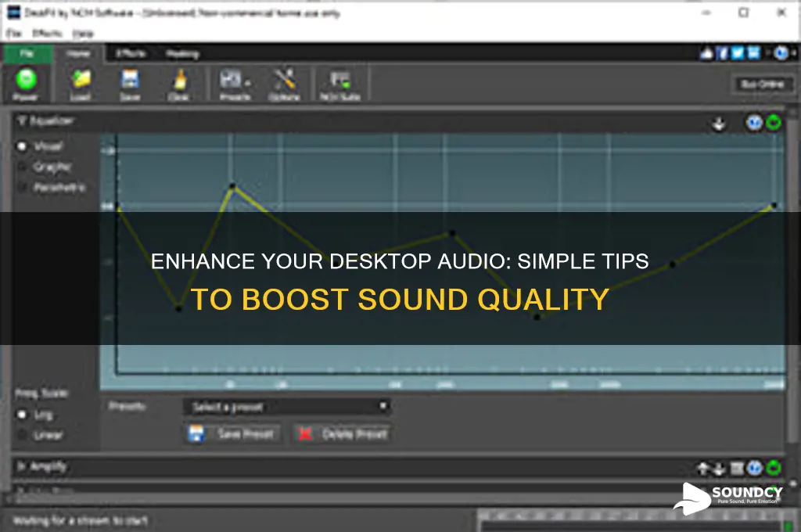Click the blue square icon after Twitter
Viewport: 801px width, 532px height.
click(x=754, y=53)
